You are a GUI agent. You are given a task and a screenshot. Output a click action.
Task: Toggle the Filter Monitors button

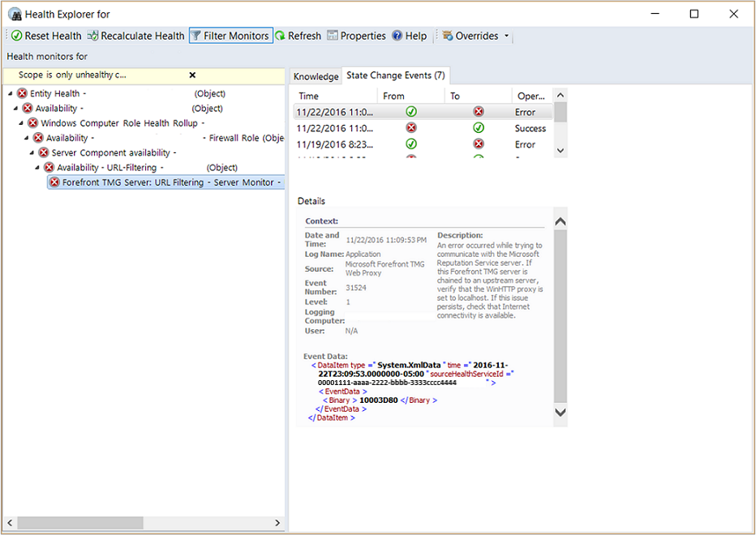[x=231, y=36]
